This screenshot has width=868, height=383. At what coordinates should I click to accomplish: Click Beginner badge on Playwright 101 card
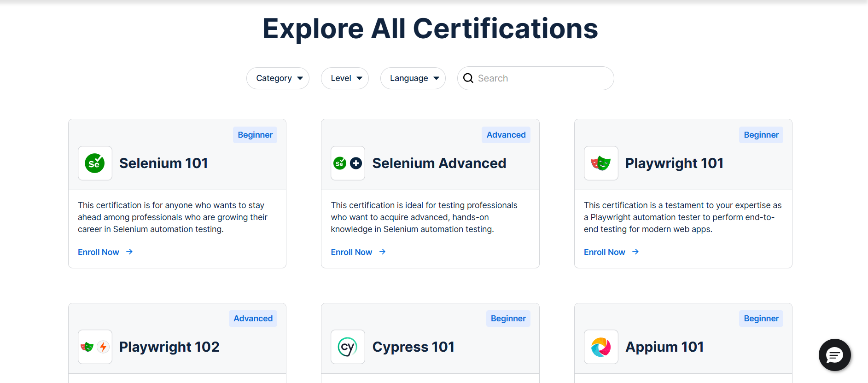(x=761, y=135)
